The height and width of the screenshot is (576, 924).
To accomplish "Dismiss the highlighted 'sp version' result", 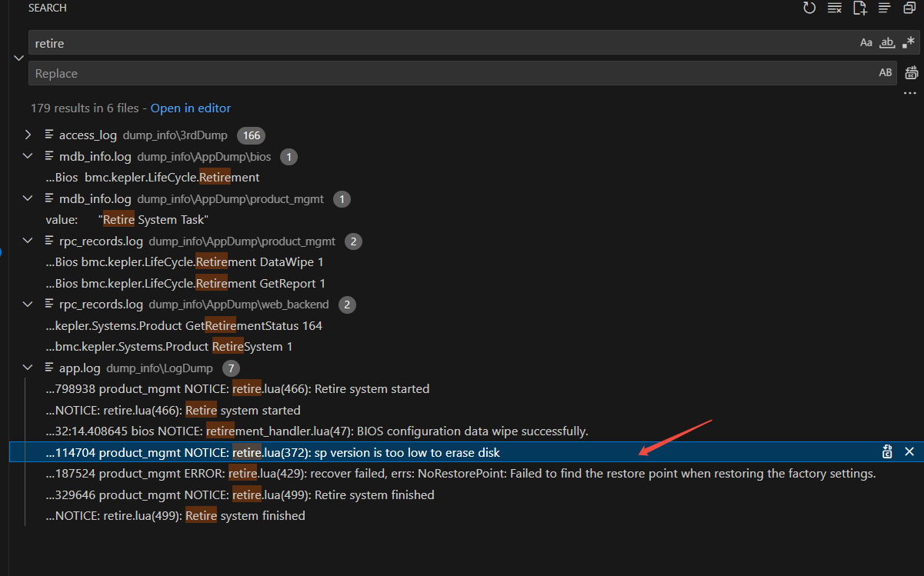I will tap(909, 452).
